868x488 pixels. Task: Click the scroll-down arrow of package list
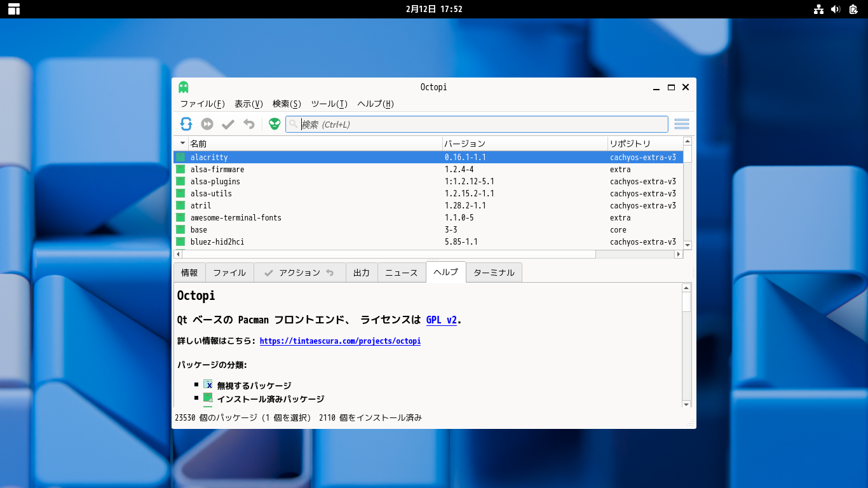[688, 245]
